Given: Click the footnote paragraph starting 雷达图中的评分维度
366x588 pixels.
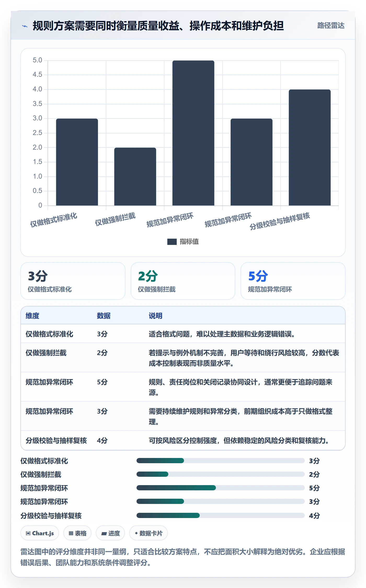Looking at the screenshot, I should 183,557.
